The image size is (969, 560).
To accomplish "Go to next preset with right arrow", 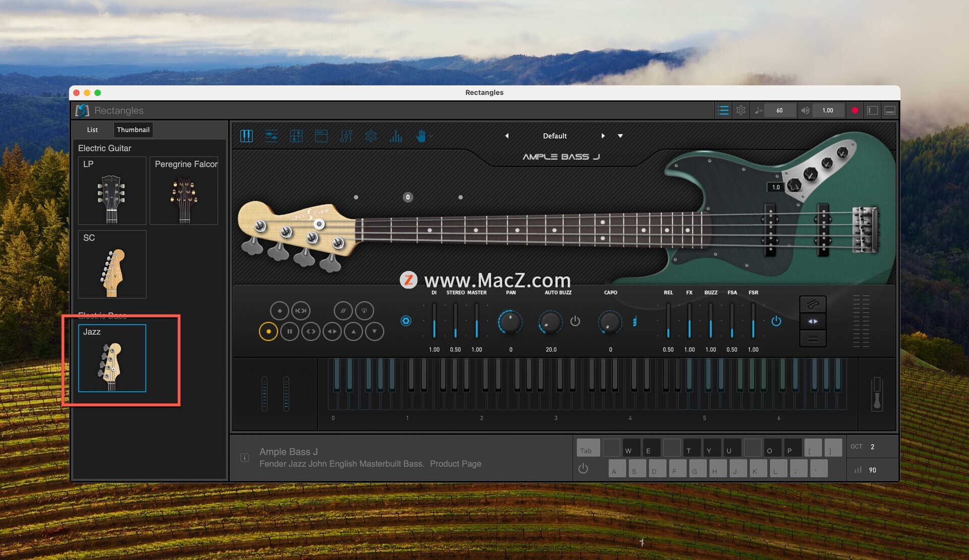I will pyautogui.click(x=603, y=136).
